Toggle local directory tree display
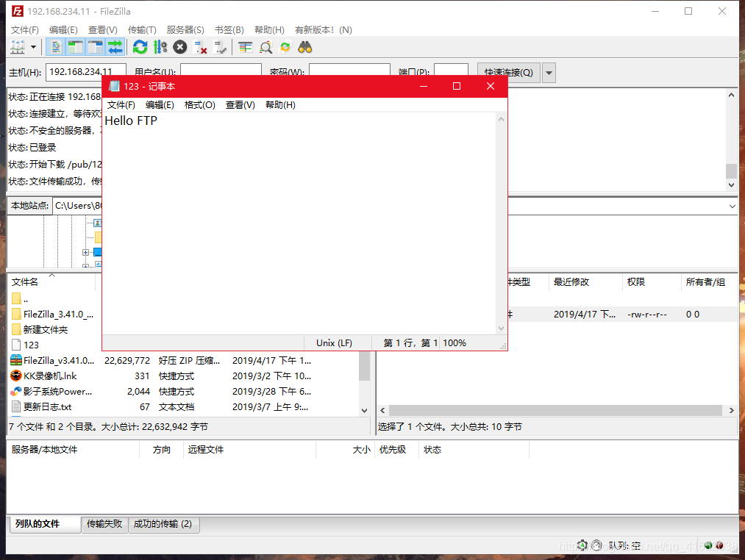 pos(75,47)
